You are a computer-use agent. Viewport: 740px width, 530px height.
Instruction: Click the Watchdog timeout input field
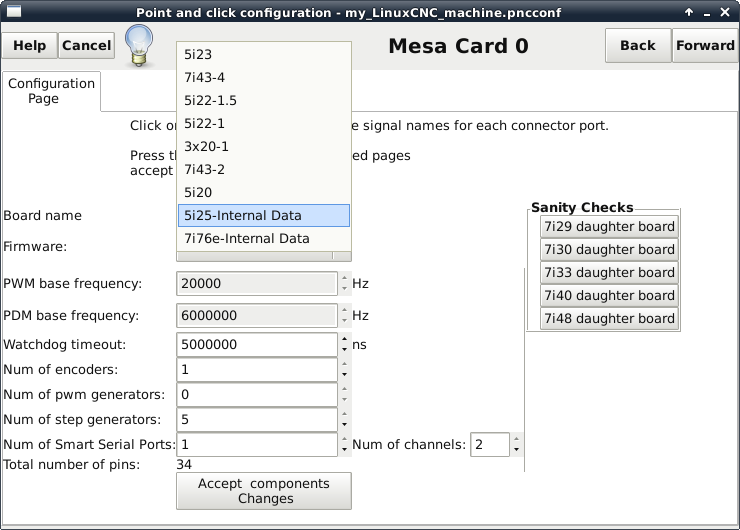tap(256, 345)
